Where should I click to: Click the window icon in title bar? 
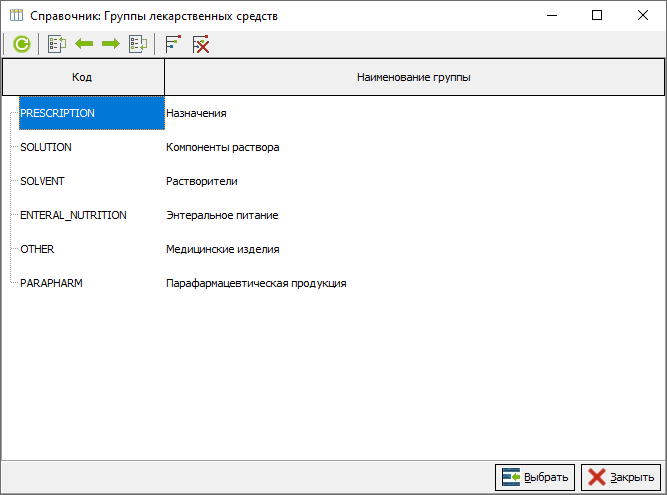(x=15, y=16)
